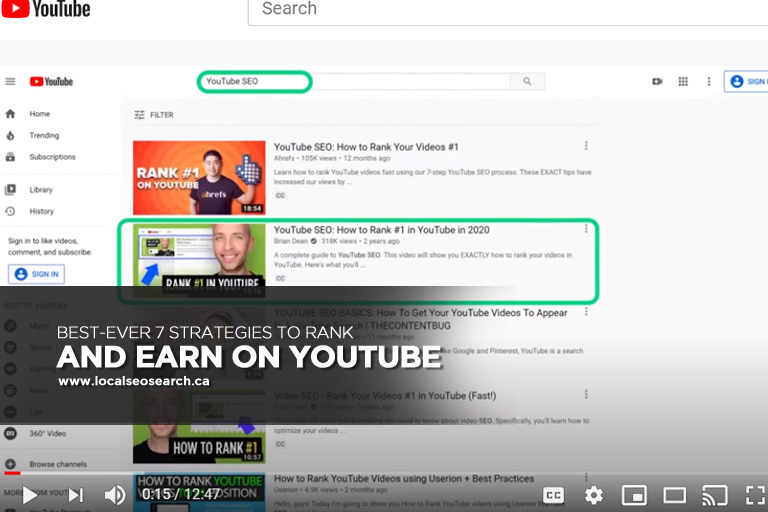The width and height of the screenshot is (768, 512).
Task: Open 'Video SEO - Rank Your Videos #1' title
Action: [x=384, y=396]
